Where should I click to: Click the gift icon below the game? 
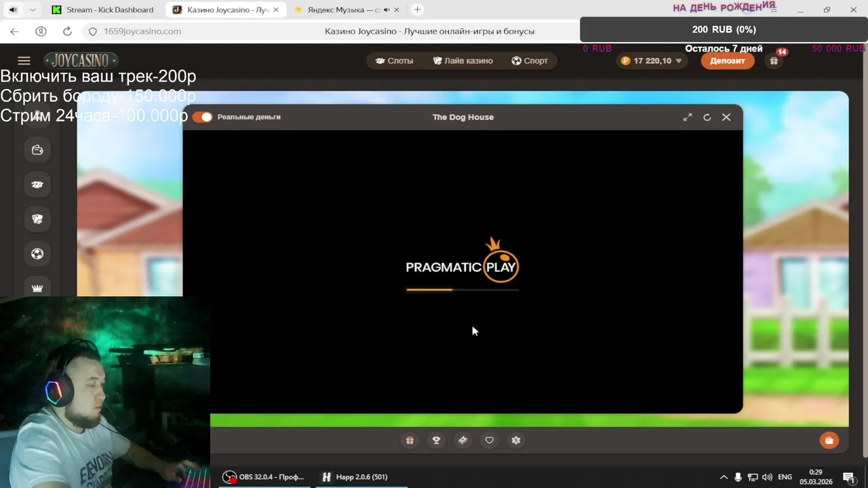point(410,441)
